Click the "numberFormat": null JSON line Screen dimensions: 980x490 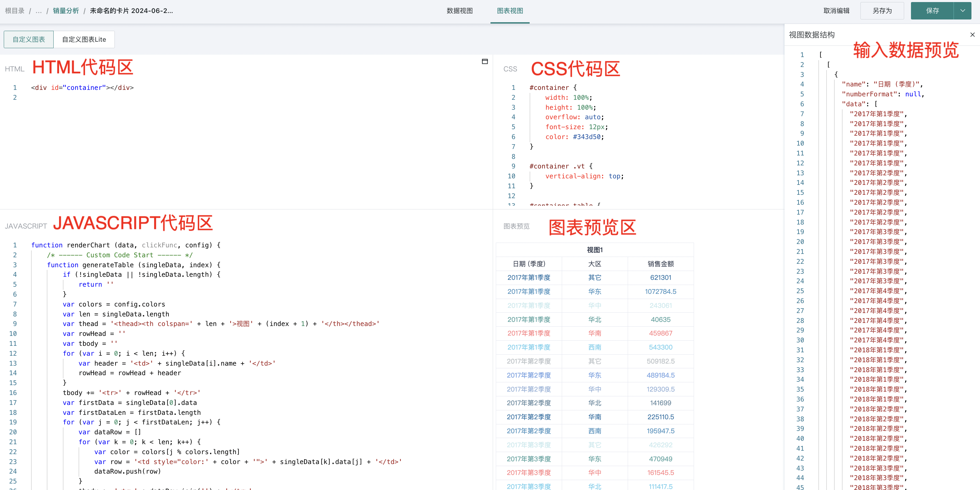pyautogui.click(x=883, y=94)
